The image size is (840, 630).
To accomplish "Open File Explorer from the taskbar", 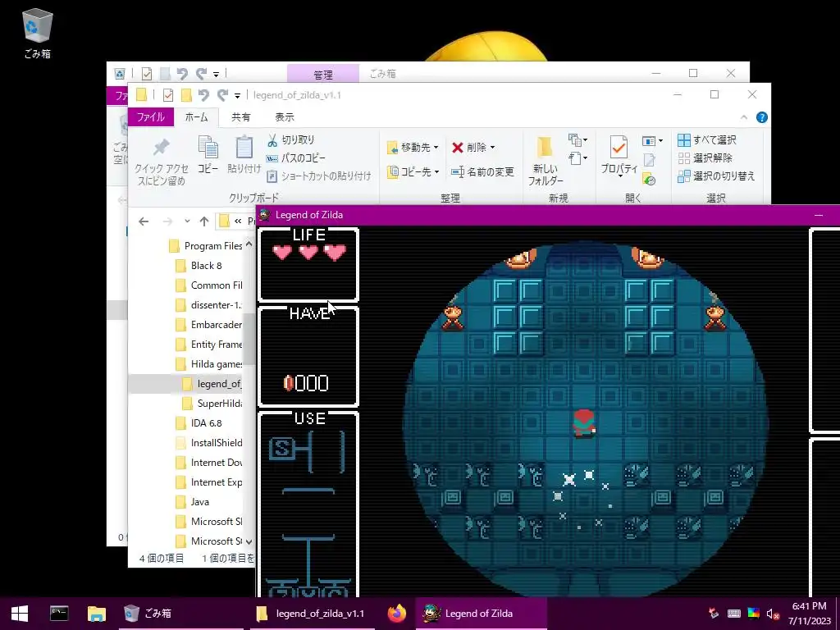I will click(97, 614).
